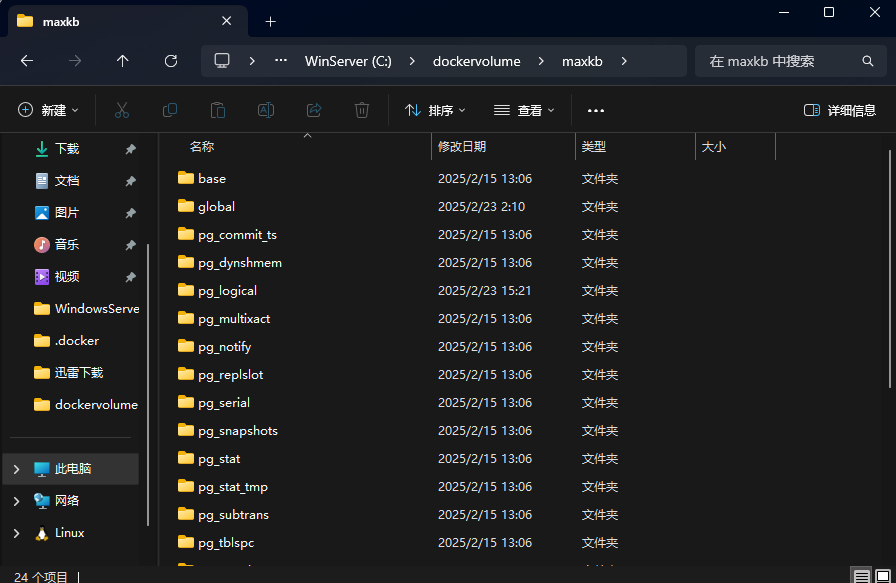This screenshot has width=896, height=583.
Task: Unpin the Downloads (下载) quick access item
Action: click(130, 149)
